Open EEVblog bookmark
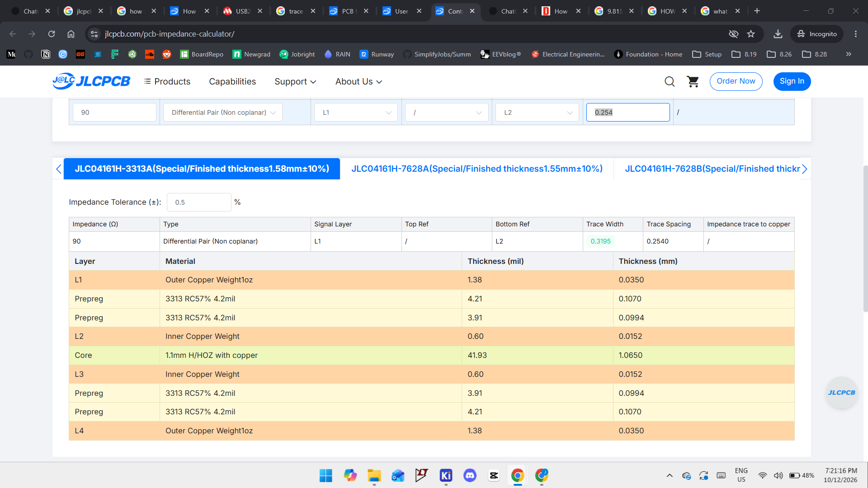This screenshot has height=488, width=868. [x=500, y=54]
